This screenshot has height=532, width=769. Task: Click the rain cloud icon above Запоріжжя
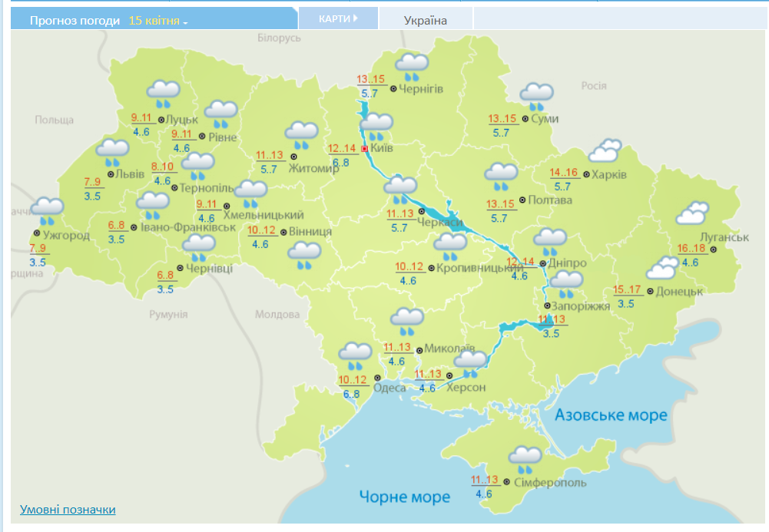point(566,285)
